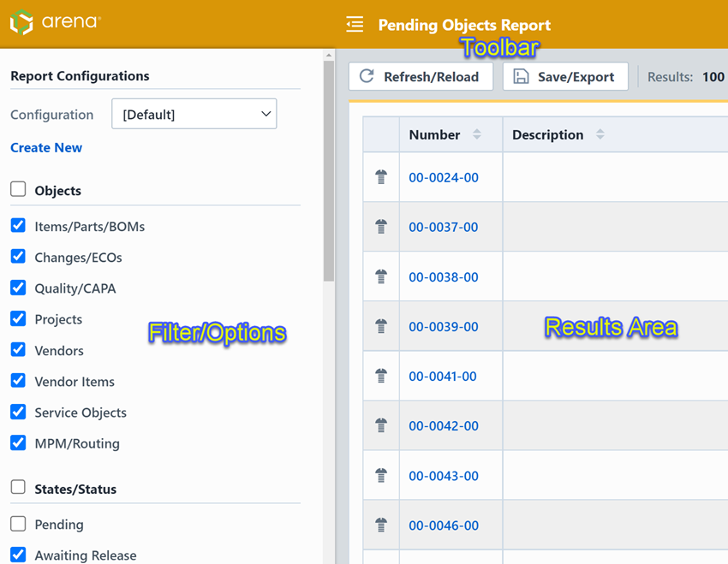This screenshot has width=728, height=564.
Task: Click the Create New link
Action: click(x=46, y=147)
